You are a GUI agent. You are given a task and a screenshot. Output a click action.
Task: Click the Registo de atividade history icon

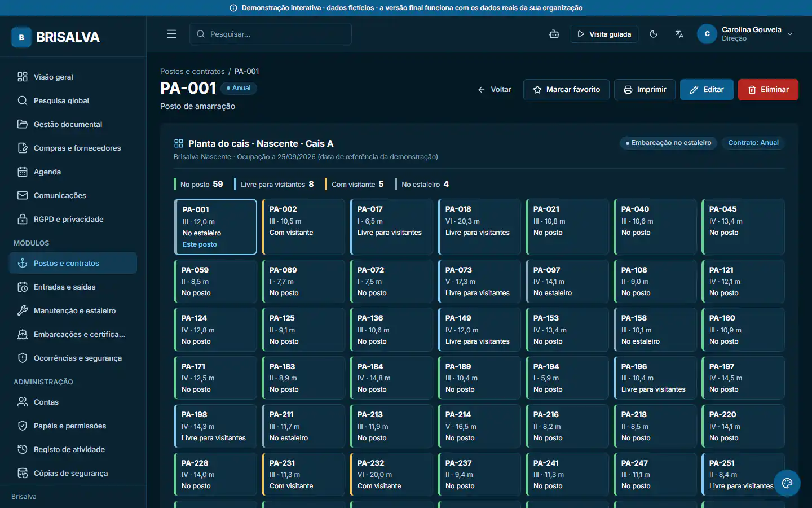pos(23,449)
